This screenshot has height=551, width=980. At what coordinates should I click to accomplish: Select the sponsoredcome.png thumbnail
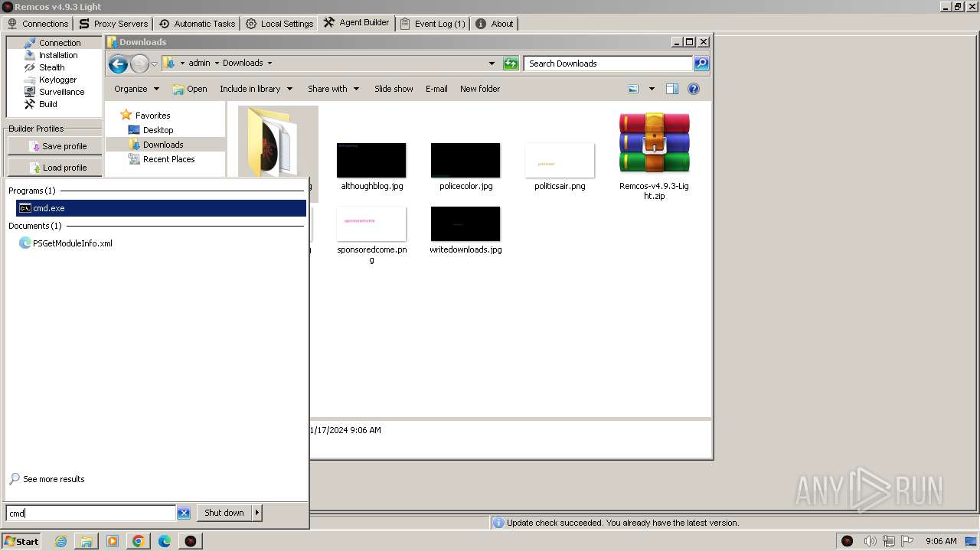pos(371,223)
